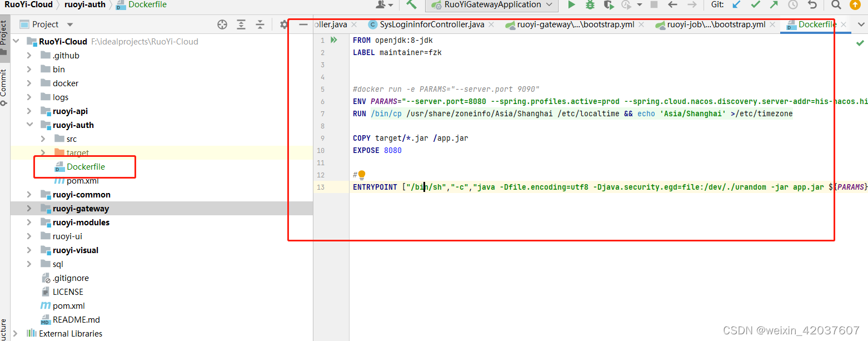Select ruoyi-visual module
The height and width of the screenshot is (341, 868).
pos(76,250)
